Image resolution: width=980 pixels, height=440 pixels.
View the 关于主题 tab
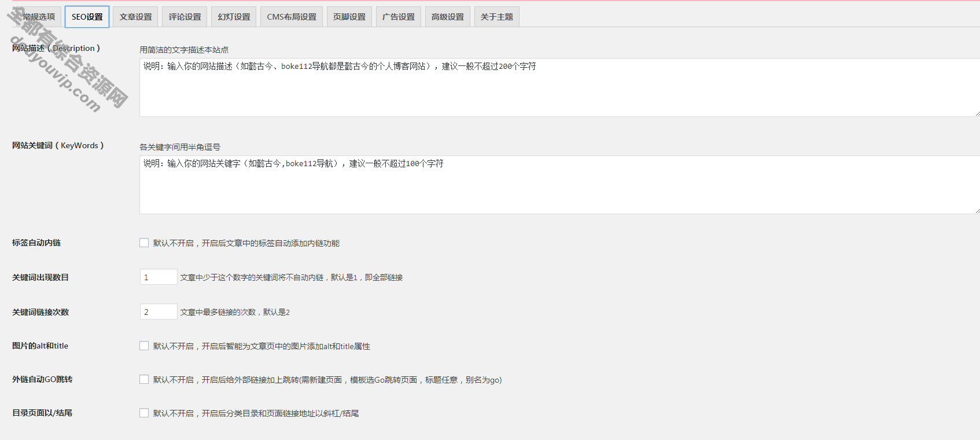497,17
